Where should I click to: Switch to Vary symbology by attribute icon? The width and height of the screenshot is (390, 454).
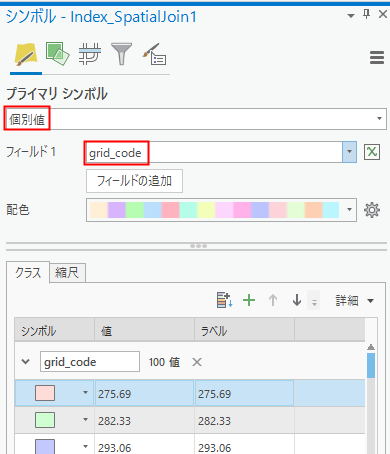[x=58, y=54]
